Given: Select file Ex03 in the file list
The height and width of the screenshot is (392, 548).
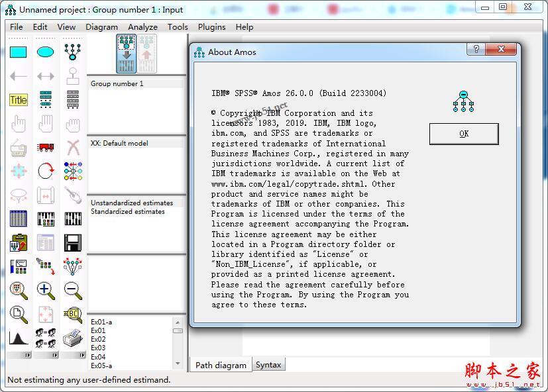Looking at the screenshot, I should tap(98, 348).
